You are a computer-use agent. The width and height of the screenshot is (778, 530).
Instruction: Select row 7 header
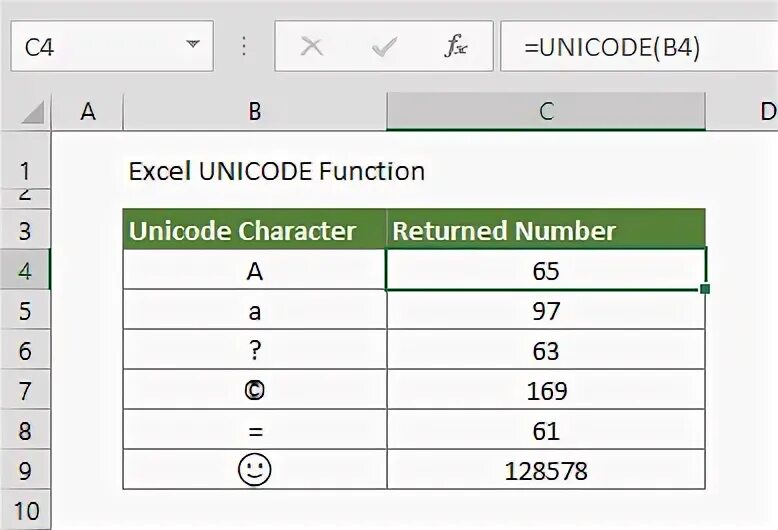pyautogui.click(x=25, y=390)
